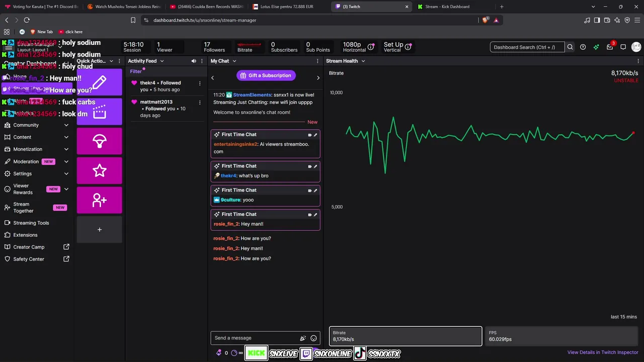Open the Brave Wallet icon
The width and height of the screenshot is (644, 362).
[607, 20]
